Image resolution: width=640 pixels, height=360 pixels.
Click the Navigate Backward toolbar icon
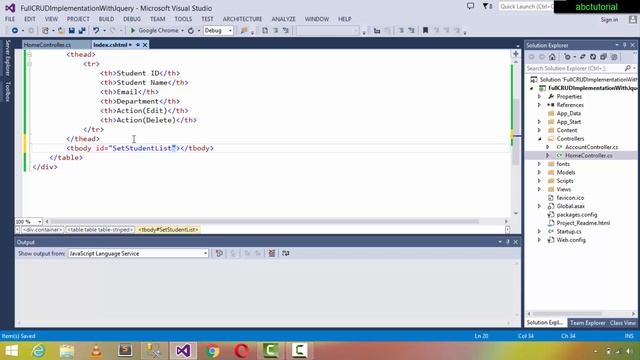[x=15, y=31]
